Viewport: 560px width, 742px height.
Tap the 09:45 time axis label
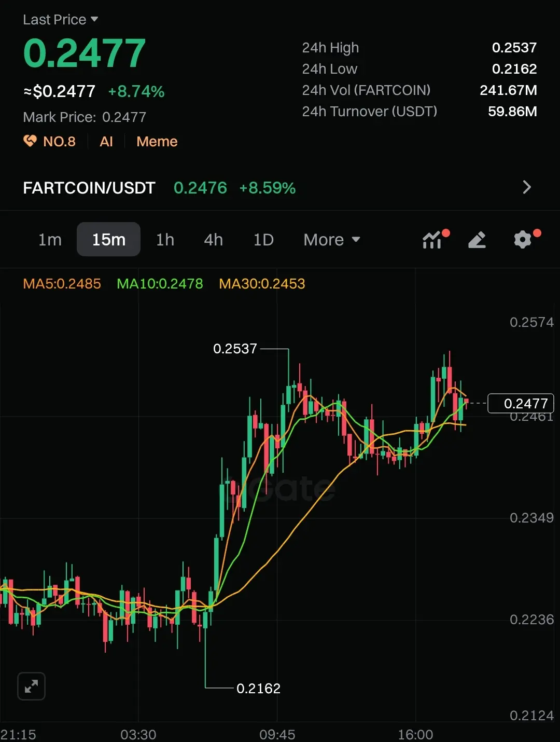(277, 735)
